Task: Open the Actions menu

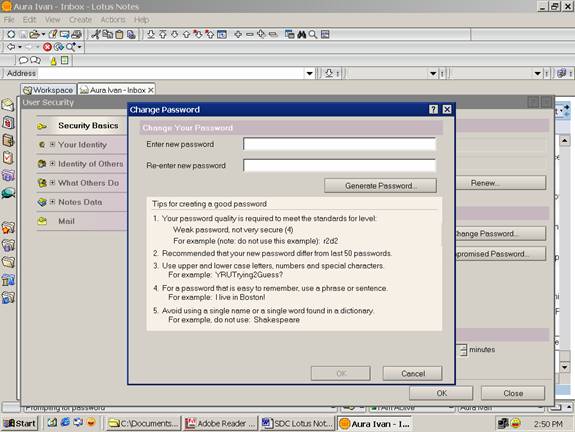Action: pos(113,19)
